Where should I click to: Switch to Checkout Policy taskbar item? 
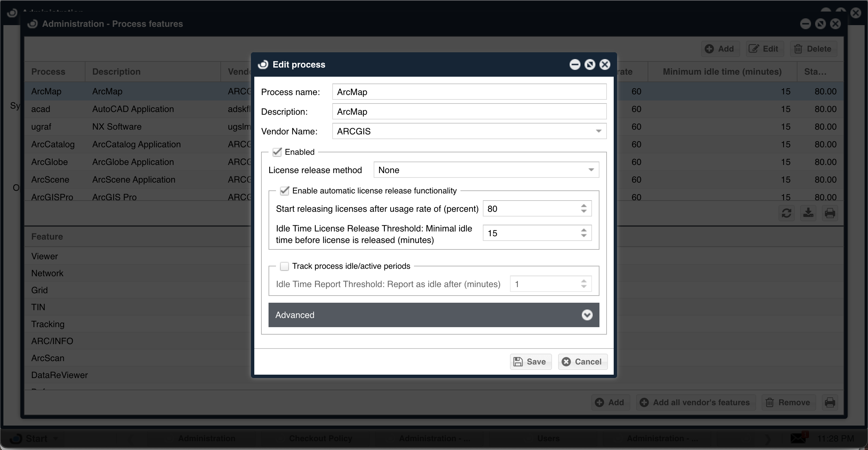pyautogui.click(x=320, y=438)
